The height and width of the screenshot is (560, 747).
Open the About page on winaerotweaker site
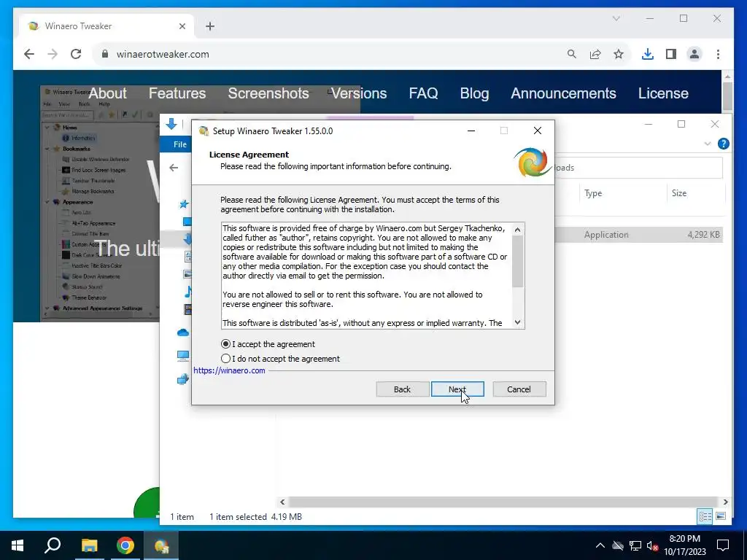(108, 93)
